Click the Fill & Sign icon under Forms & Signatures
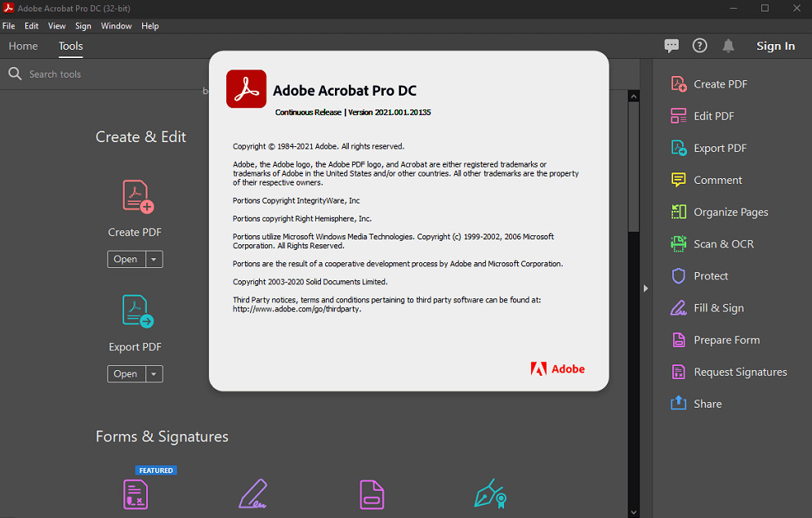 pos(252,493)
